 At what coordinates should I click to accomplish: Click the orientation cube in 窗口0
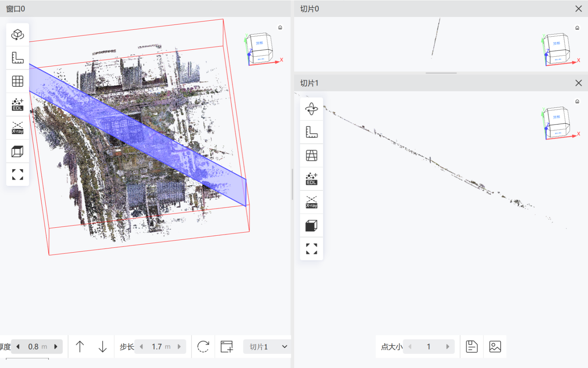point(260,48)
